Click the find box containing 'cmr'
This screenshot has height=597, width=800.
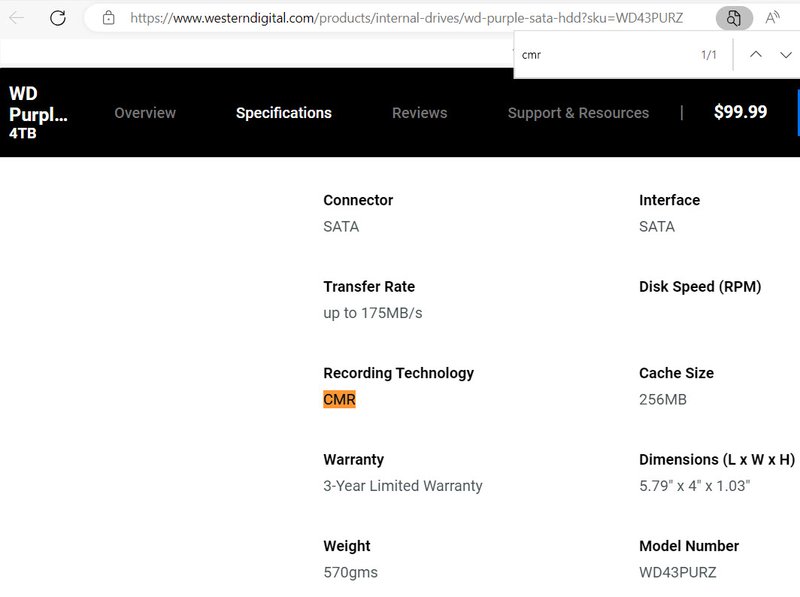click(607, 55)
